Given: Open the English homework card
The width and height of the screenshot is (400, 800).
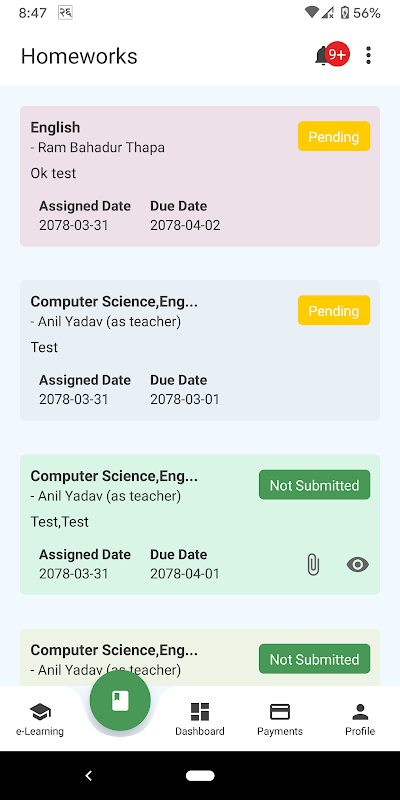Looking at the screenshot, I should [x=200, y=177].
